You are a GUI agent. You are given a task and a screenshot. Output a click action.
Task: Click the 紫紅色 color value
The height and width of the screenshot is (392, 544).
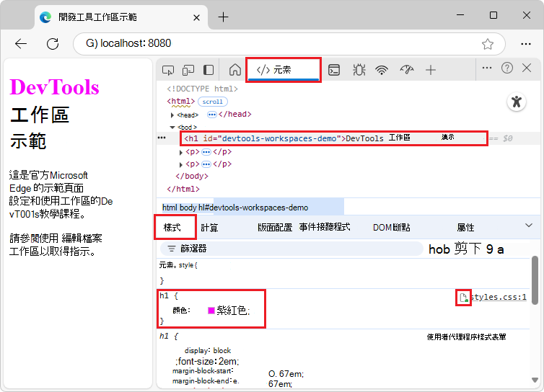pyautogui.click(x=232, y=311)
